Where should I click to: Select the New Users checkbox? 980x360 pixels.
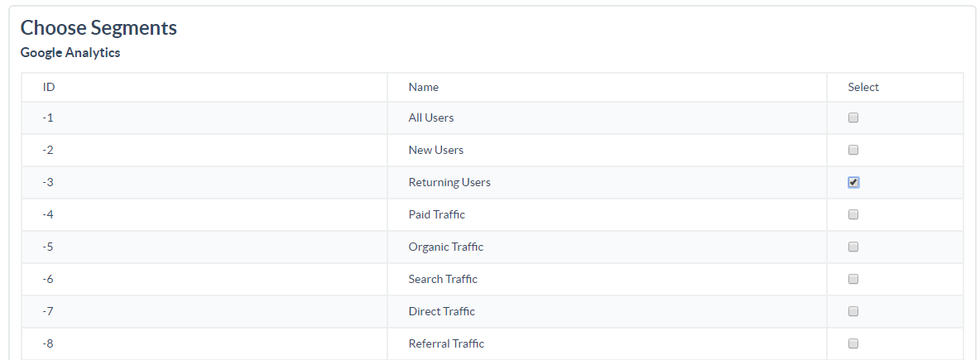tap(853, 150)
